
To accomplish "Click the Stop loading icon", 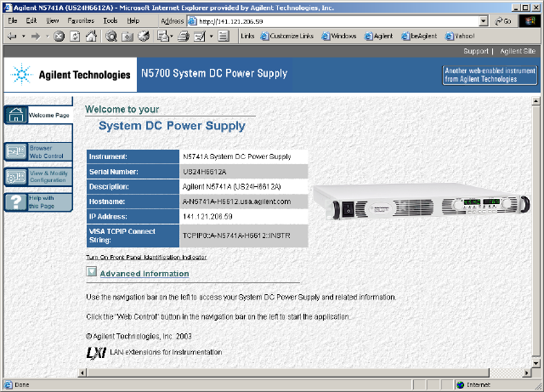I will (x=59, y=36).
